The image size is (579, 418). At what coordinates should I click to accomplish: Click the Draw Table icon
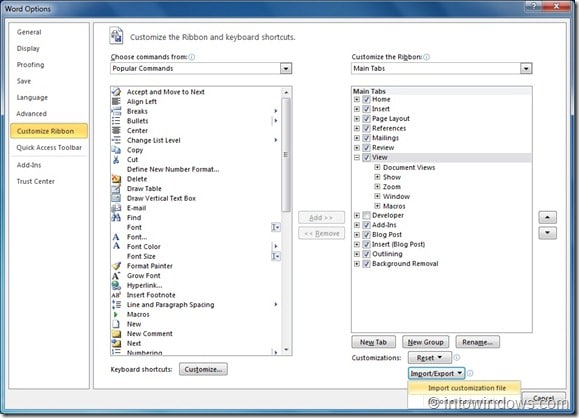click(116, 188)
